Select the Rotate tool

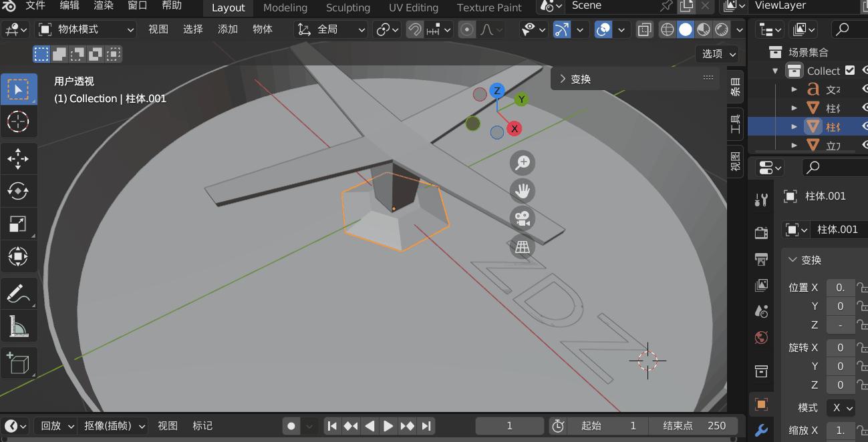tap(17, 191)
